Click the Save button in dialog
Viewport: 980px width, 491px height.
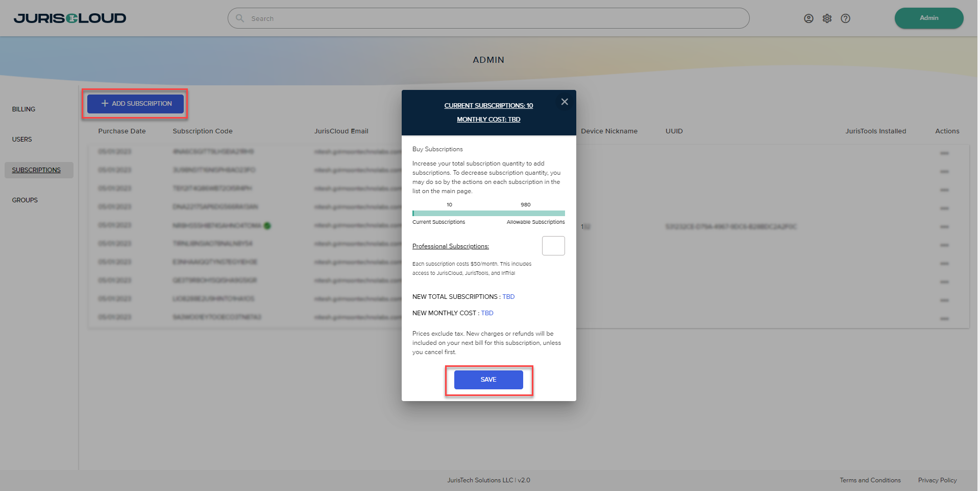(488, 380)
